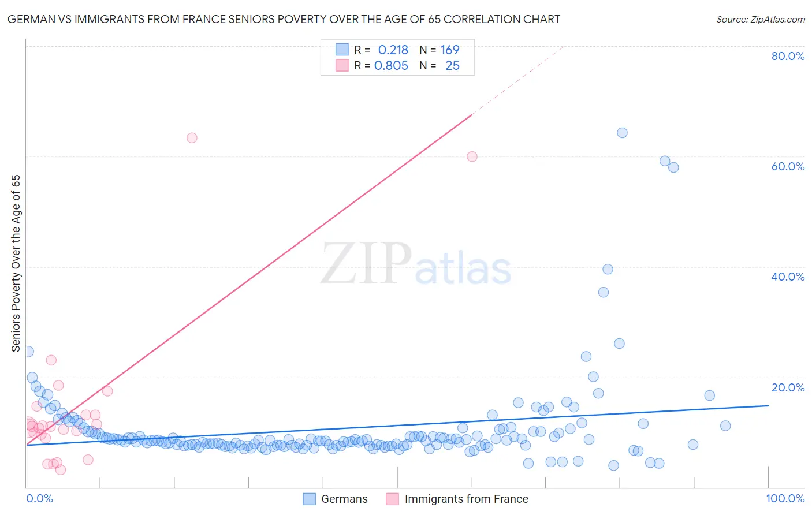Click the Source: ZipAtlas.com text
The width and height of the screenshot is (812, 515).
point(761,19)
